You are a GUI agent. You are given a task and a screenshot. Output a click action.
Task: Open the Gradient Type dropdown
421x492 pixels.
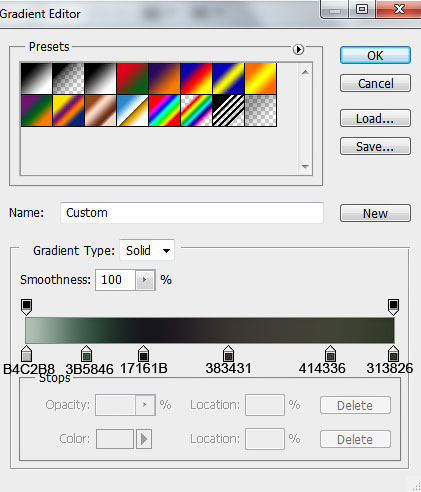pos(147,250)
